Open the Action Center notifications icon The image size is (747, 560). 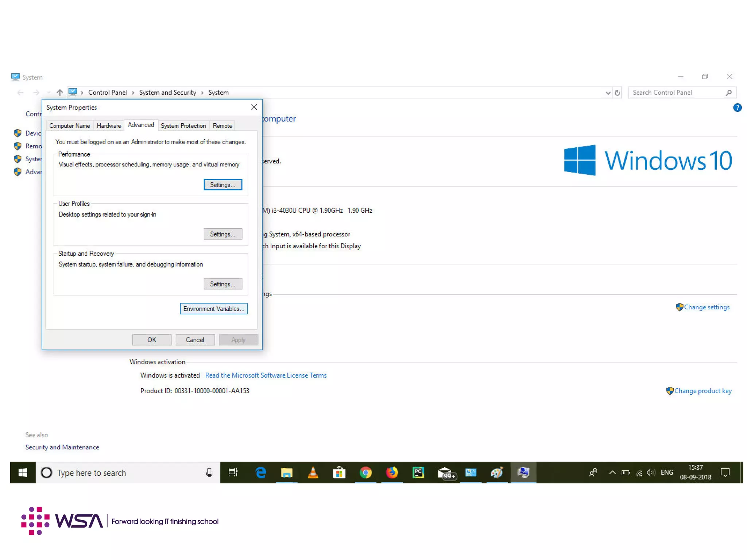725,472
